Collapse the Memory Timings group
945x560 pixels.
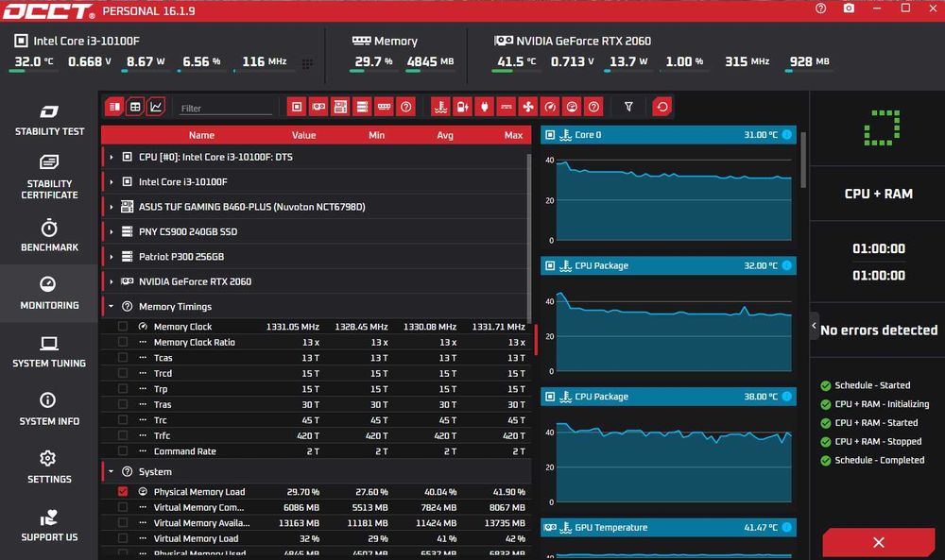pyautogui.click(x=111, y=307)
